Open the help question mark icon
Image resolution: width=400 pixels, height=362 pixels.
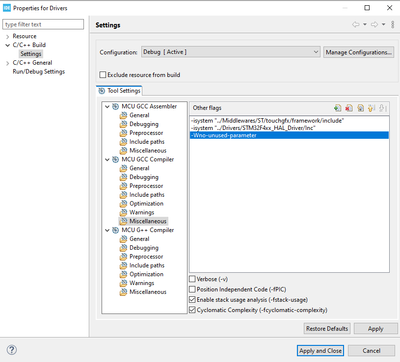click(12, 350)
